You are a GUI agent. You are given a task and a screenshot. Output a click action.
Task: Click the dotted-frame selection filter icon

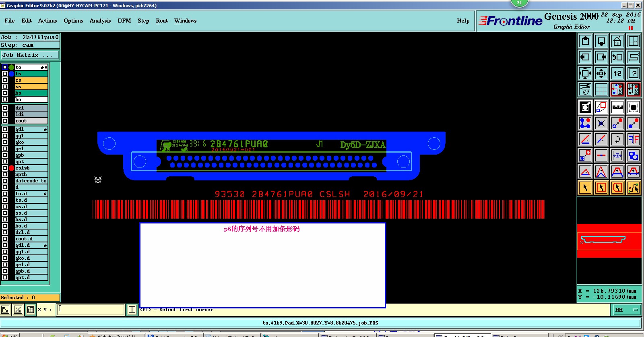tap(634, 107)
